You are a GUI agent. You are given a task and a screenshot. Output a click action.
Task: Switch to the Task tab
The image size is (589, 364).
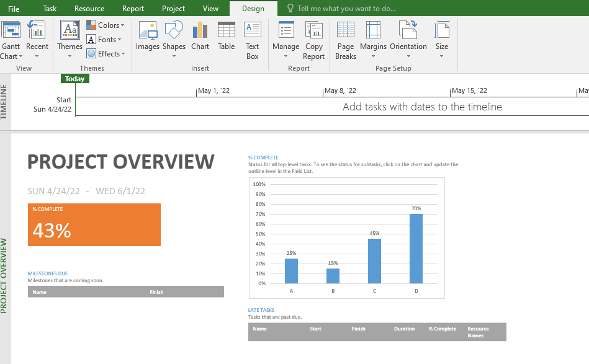tap(49, 9)
